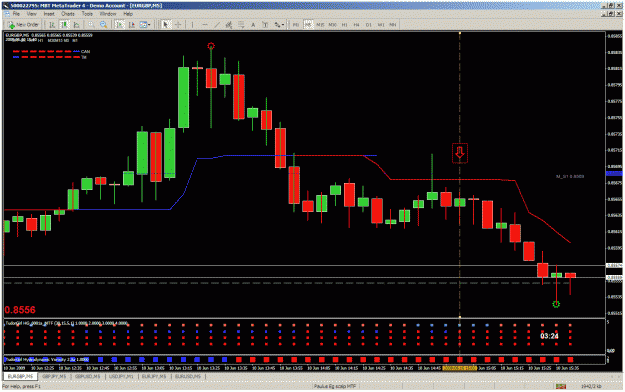Click the 03:24 candle countdown timer
625x392 pixels.
[549, 336]
